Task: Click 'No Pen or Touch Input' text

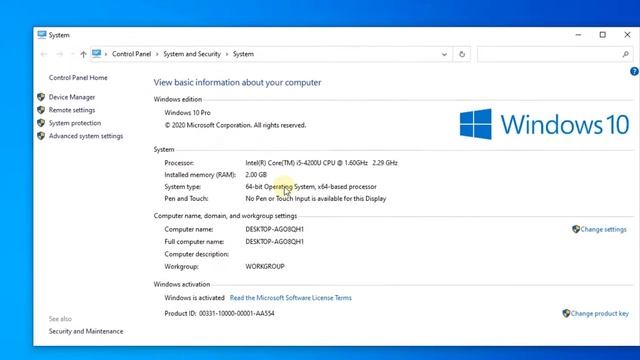Action: point(316,199)
